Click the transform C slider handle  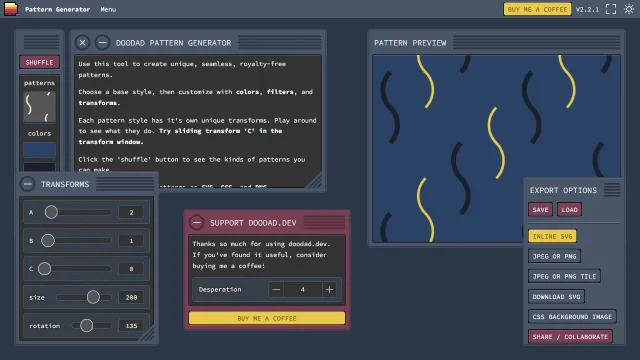[44, 269]
